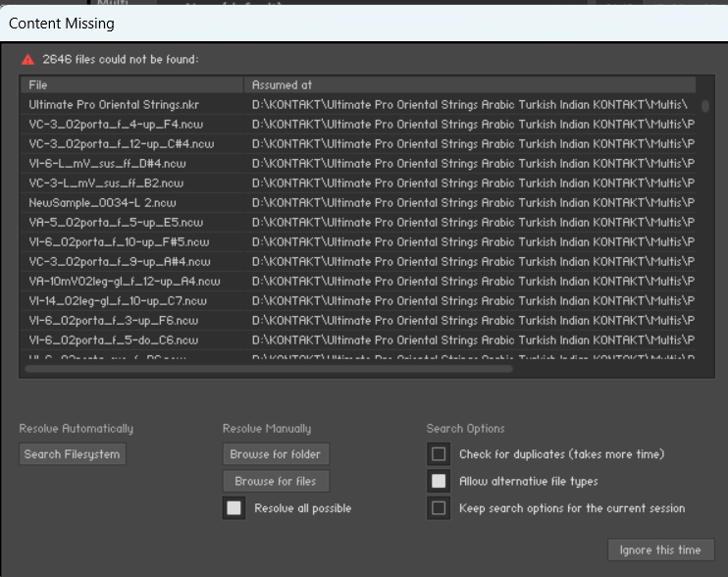Click the Content Missing title bar

tap(364, 24)
